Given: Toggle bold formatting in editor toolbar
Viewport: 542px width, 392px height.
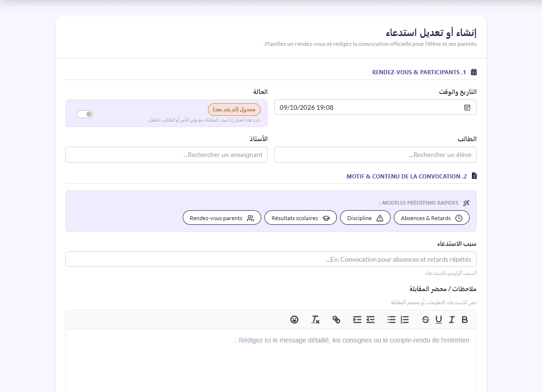Looking at the screenshot, I should (464, 320).
